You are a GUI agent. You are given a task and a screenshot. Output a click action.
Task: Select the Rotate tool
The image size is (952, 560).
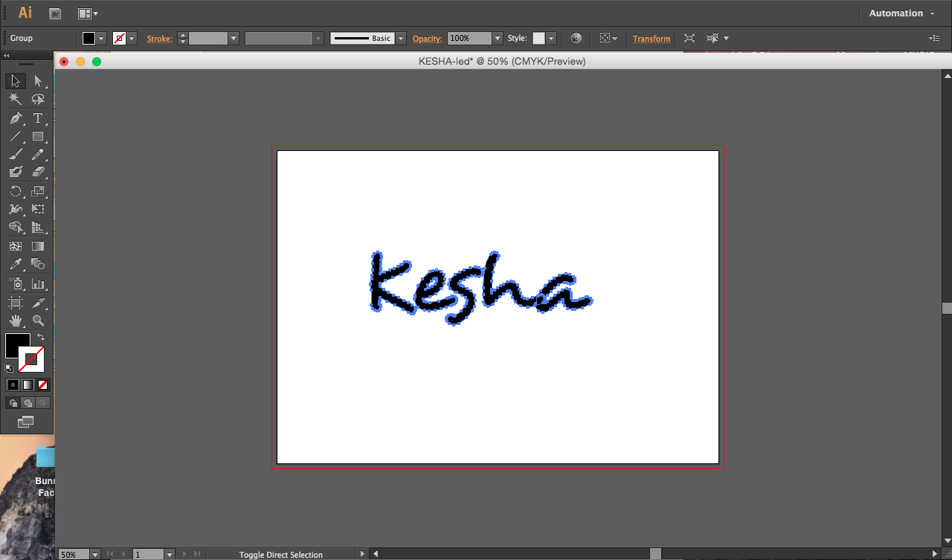(x=16, y=191)
